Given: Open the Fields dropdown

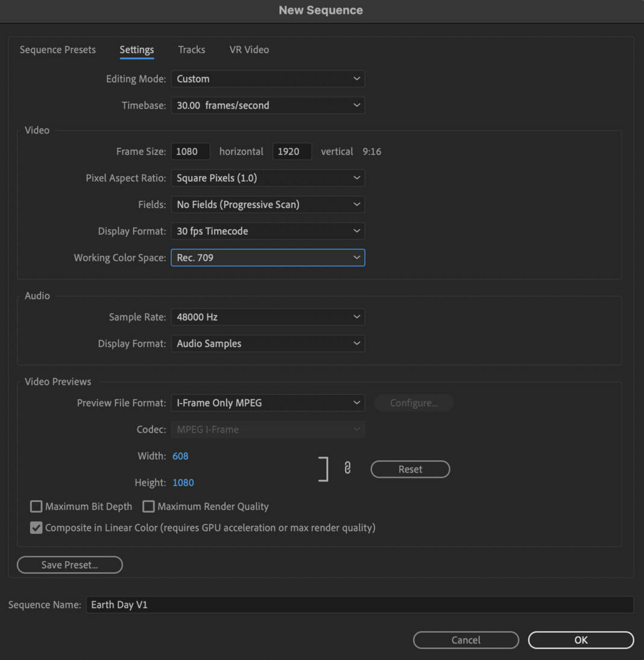Looking at the screenshot, I should click(268, 204).
